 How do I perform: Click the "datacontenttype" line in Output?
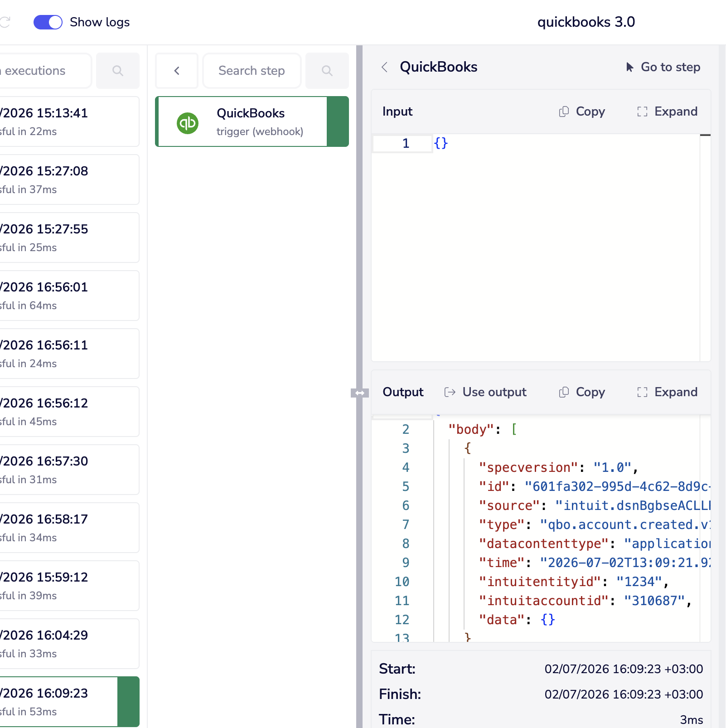(x=595, y=544)
